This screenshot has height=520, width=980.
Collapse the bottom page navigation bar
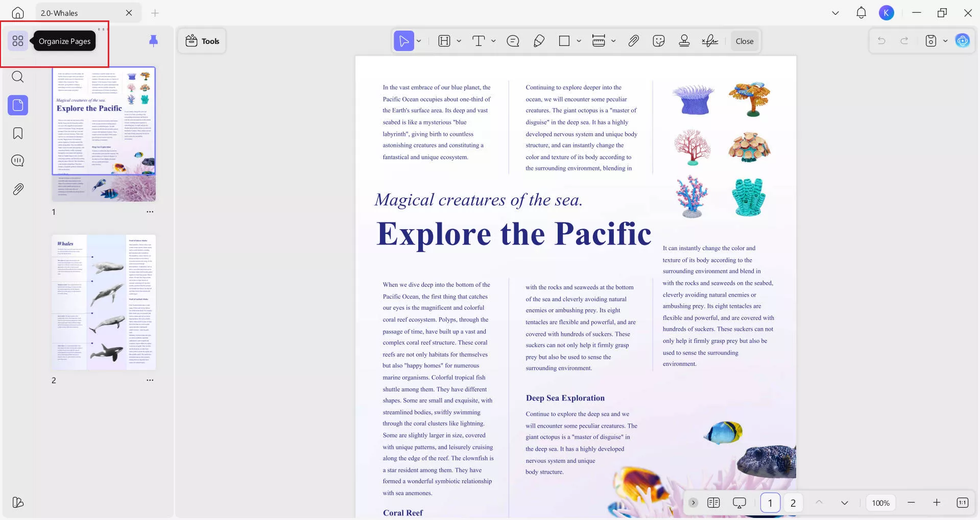point(693,503)
